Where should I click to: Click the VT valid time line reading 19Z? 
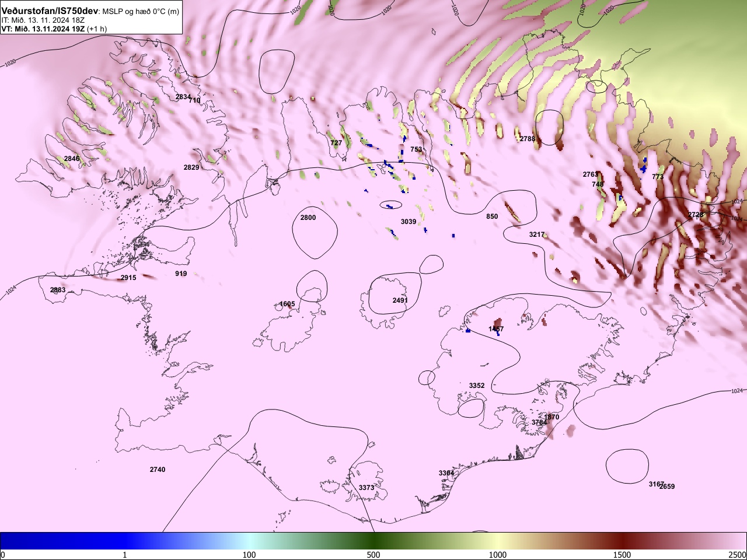click(x=54, y=29)
